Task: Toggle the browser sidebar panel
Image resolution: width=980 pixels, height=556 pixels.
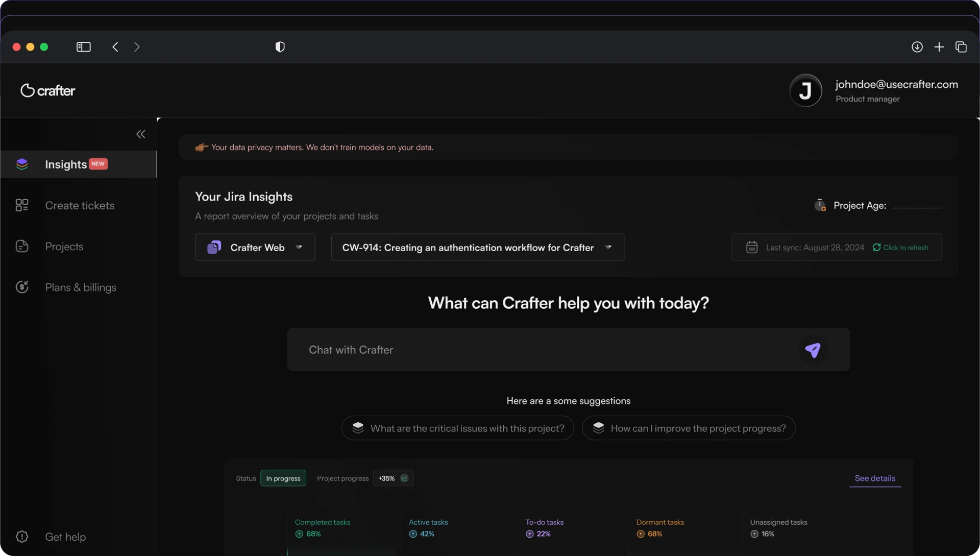Action: point(83,46)
